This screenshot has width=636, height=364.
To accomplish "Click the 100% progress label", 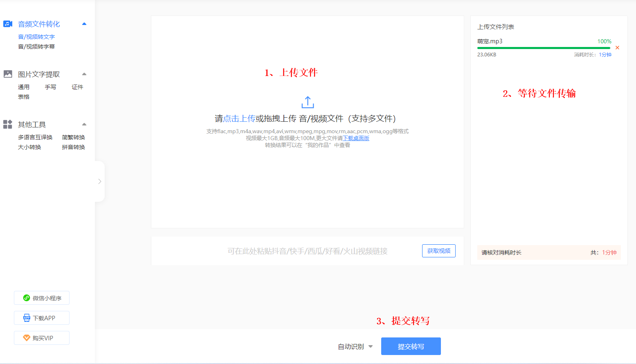I will [605, 41].
